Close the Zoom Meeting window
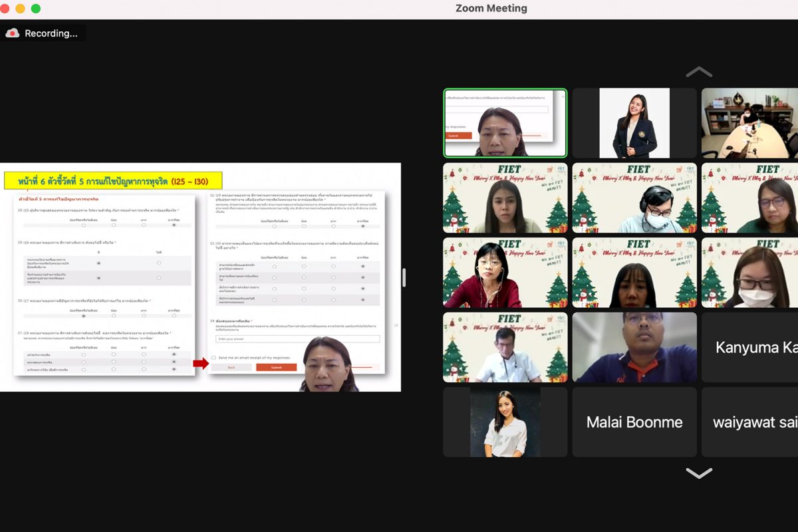The width and height of the screenshot is (798, 532). click(x=5, y=9)
